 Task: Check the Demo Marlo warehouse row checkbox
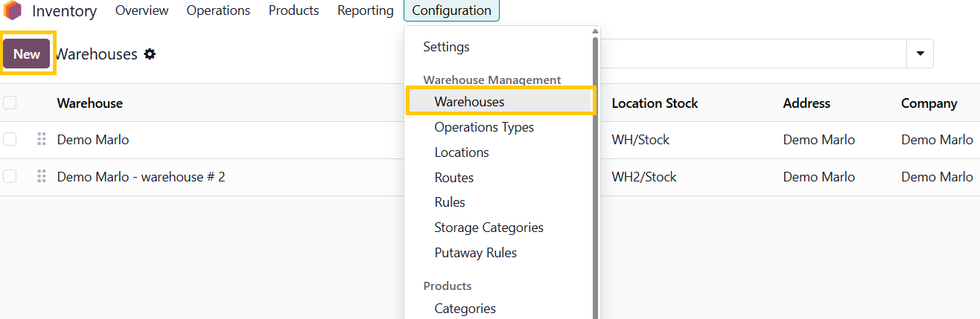(x=10, y=140)
